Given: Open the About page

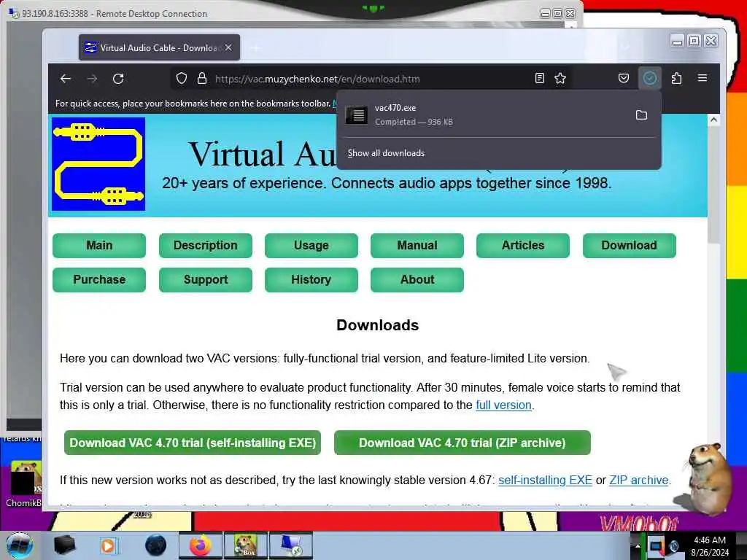Looking at the screenshot, I should (x=417, y=279).
